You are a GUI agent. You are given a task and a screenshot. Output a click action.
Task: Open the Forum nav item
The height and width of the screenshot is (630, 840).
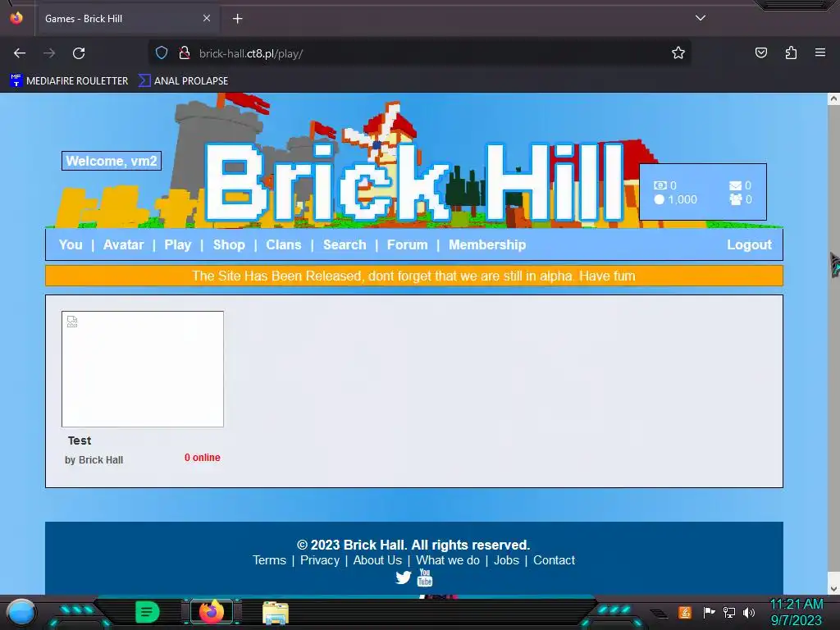point(408,244)
